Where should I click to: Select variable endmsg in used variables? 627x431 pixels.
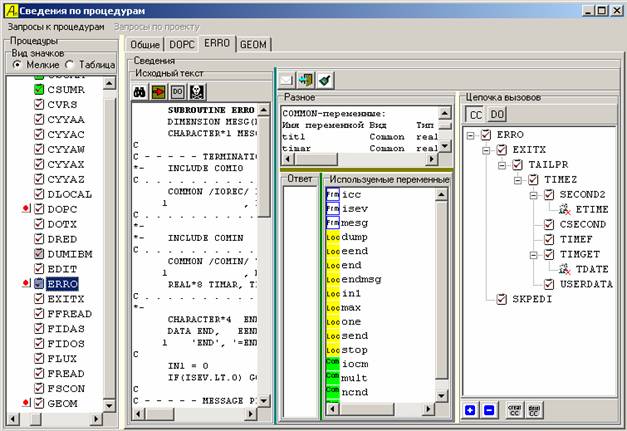(x=361, y=279)
